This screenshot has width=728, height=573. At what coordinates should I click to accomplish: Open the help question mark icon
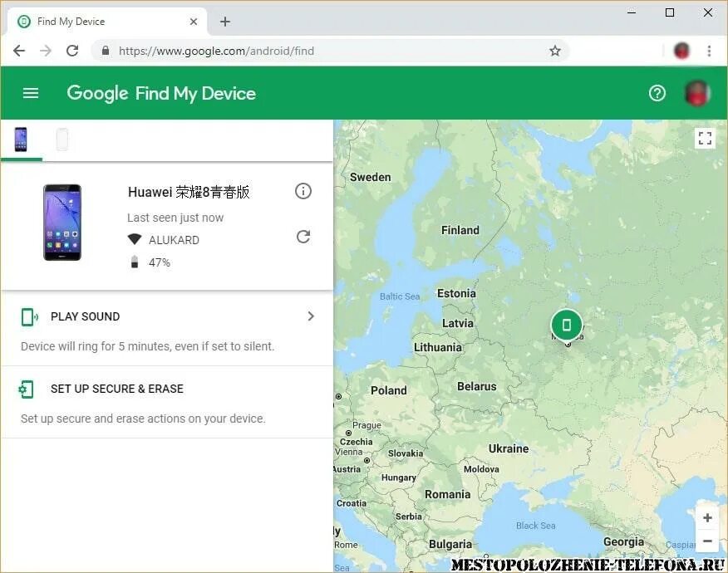(657, 93)
